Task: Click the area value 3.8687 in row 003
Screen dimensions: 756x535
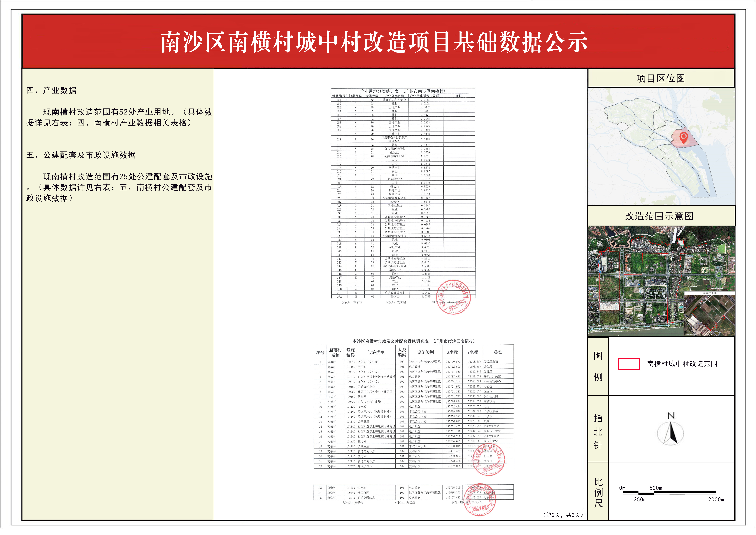Action: pyautogui.click(x=425, y=107)
